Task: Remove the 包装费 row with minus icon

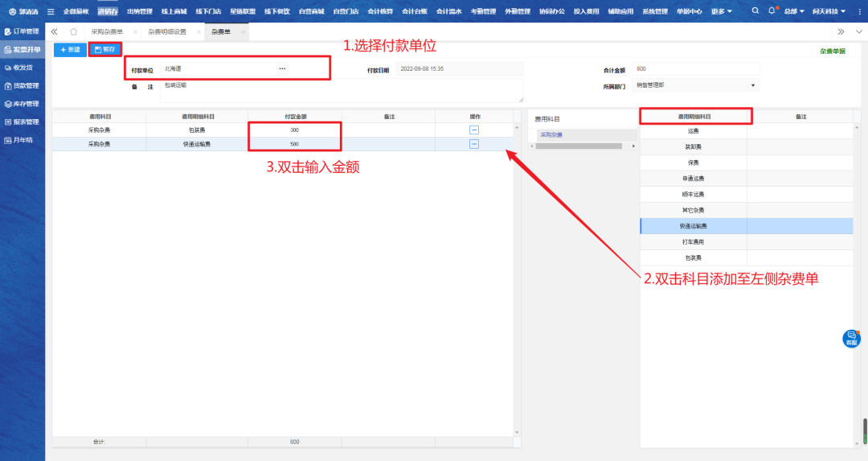Action: click(x=474, y=129)
